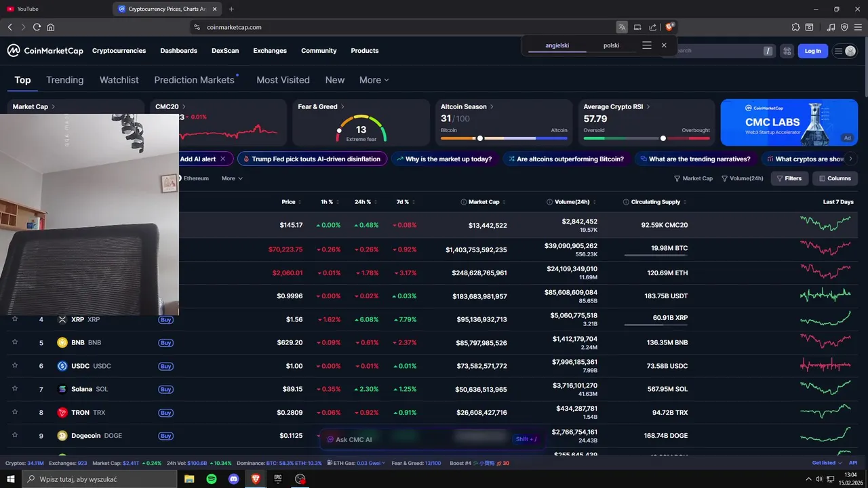868x488 pixels.
Task: Open the browser translate icon
Action: [622, 27]
